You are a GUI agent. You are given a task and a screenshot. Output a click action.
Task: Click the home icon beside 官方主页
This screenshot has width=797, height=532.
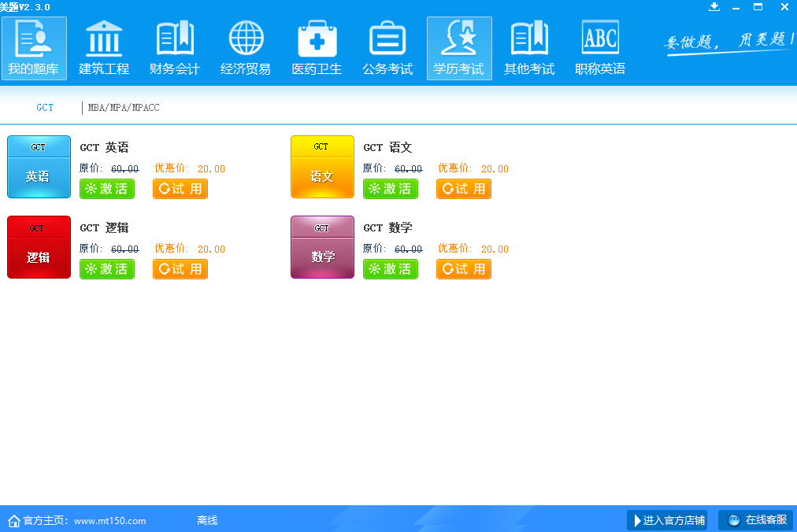click(x=14, y=521)
